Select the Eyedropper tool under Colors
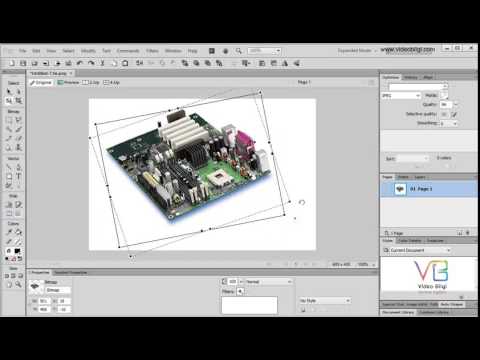The width and height of the screenshot is (480, 360). tap(9, 232)
